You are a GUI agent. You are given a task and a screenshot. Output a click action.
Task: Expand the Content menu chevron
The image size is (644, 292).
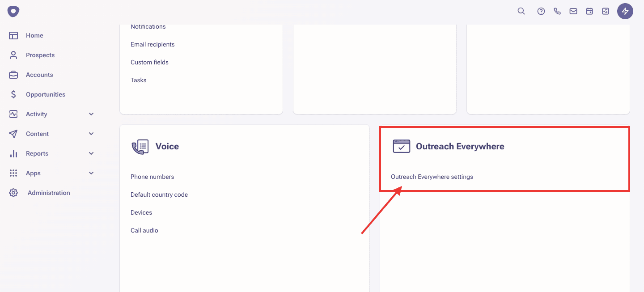(91, 134)
